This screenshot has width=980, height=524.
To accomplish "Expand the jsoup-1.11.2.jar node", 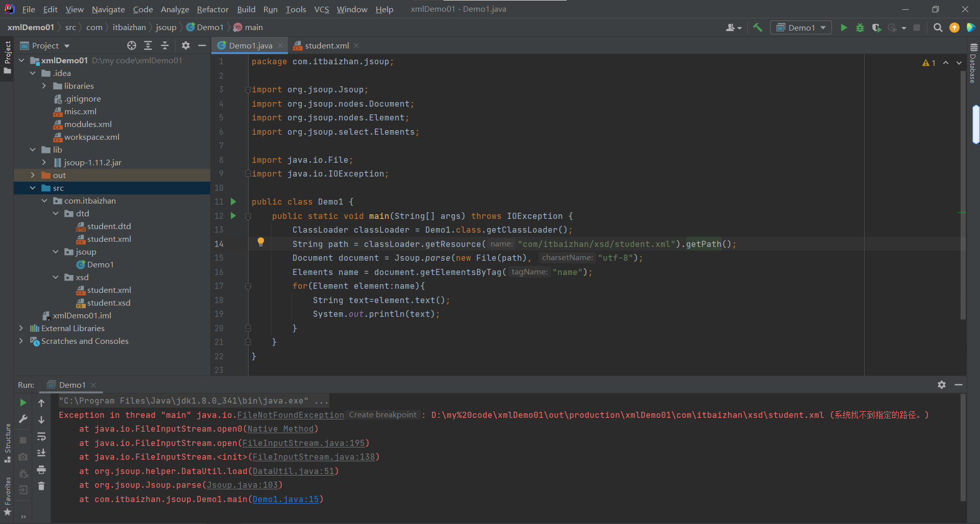I will click(x=44, y=162).
